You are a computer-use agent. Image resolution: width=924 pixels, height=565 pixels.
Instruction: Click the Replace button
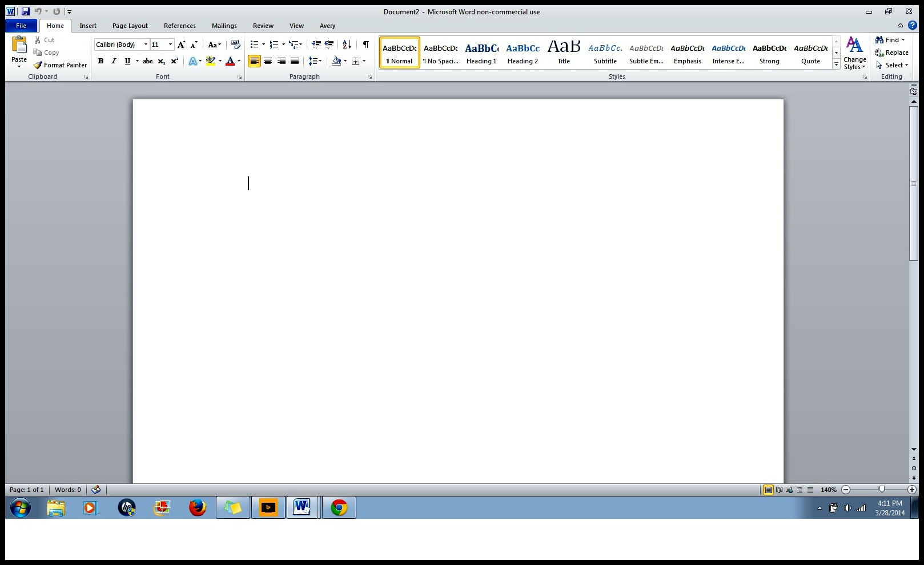point(891,53)
